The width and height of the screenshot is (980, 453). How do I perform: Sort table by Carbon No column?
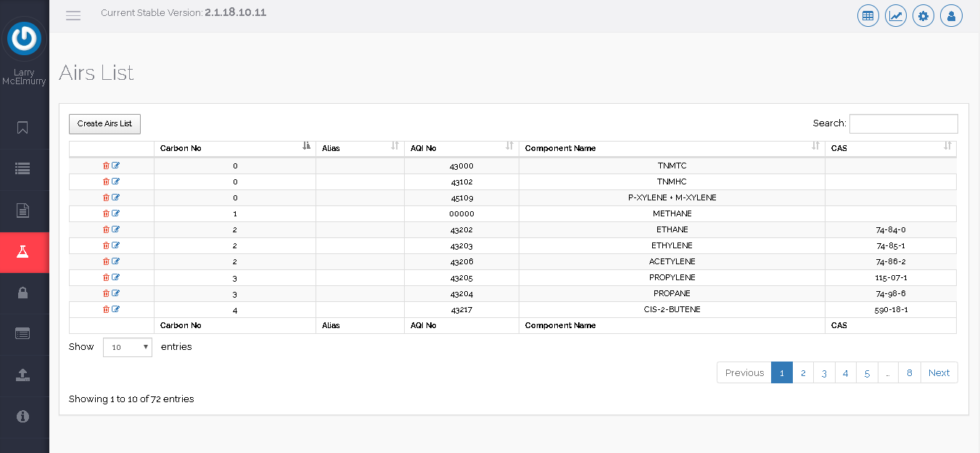[234, 148]
